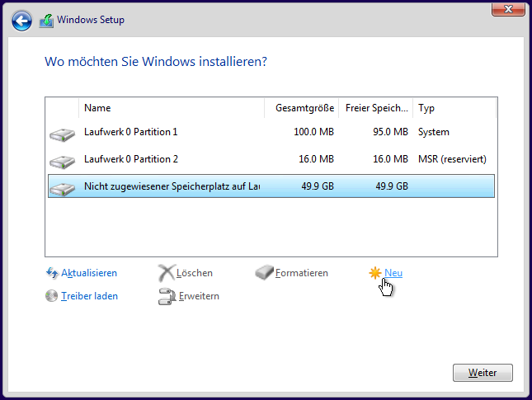This screenshot has width=532, height=400.
Task: Click the Aktualisieren refresh arrows icon
Action: click(x=52, y=273)
